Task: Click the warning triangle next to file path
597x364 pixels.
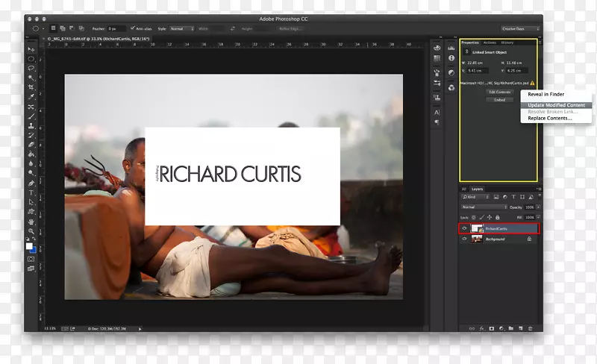Action: 532,83
